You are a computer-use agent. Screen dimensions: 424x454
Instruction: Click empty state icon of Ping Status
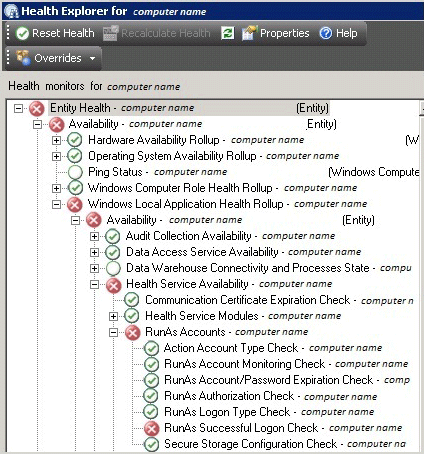[x=75, y=172]
